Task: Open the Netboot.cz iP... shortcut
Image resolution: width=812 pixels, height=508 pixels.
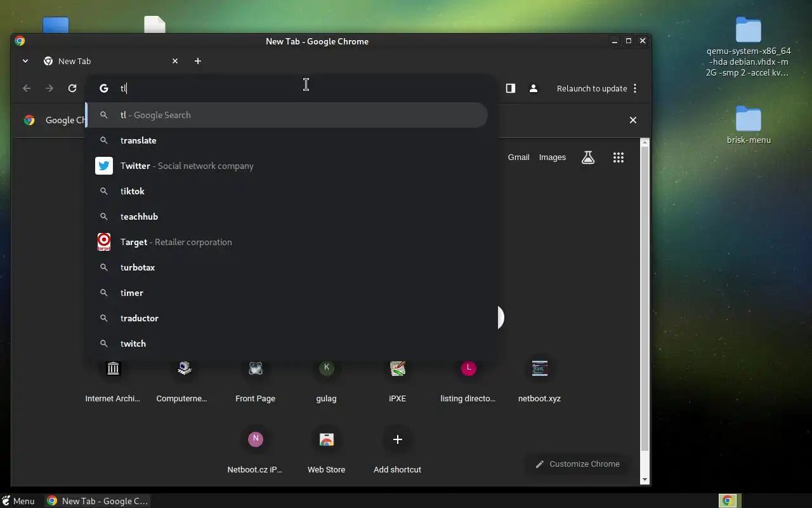Action: point(255,451)
